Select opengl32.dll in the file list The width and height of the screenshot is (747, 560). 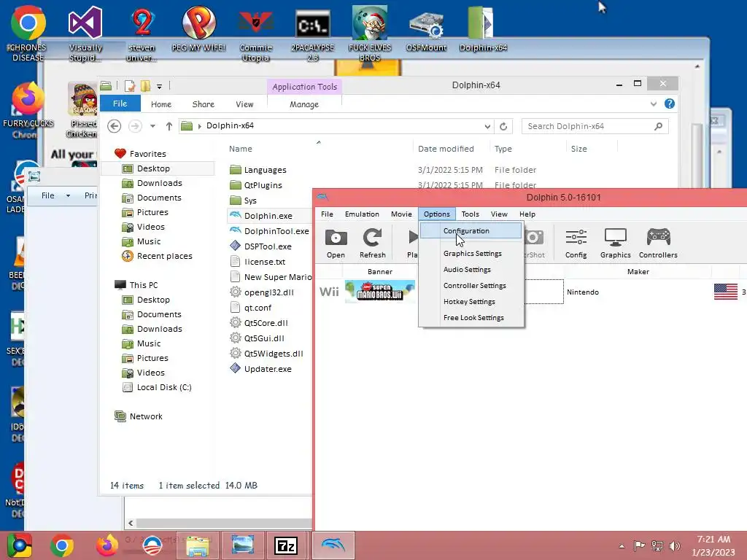coord(268,292)
